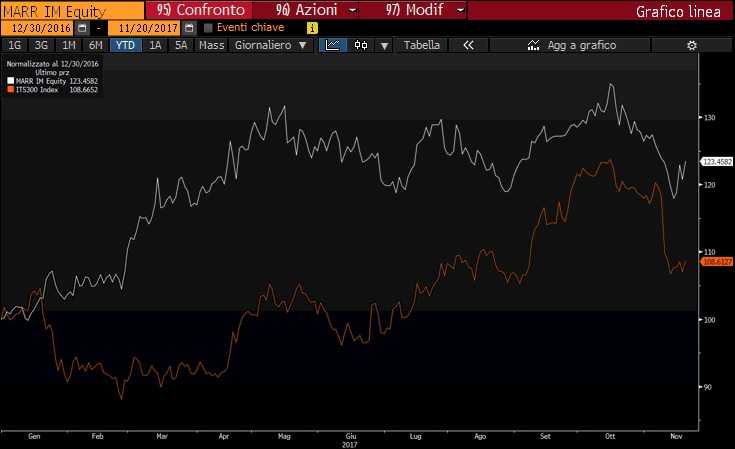Select the YTD time range

click(125, 45)
